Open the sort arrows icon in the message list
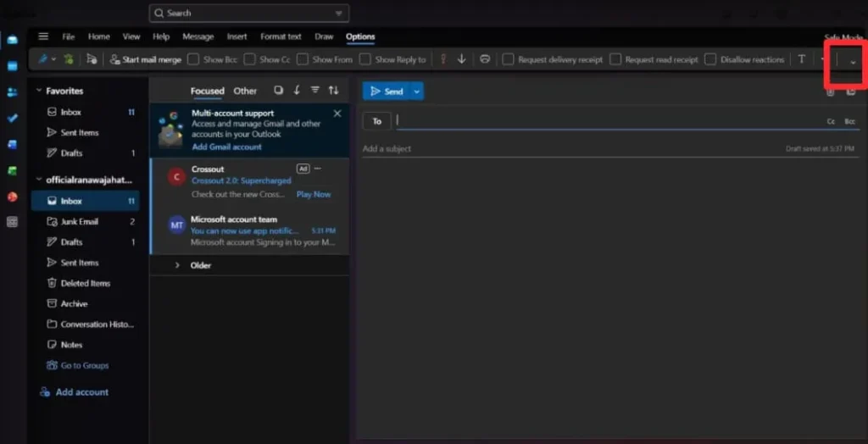The height and width of the screenshot is (444, 868). (333, 90)
